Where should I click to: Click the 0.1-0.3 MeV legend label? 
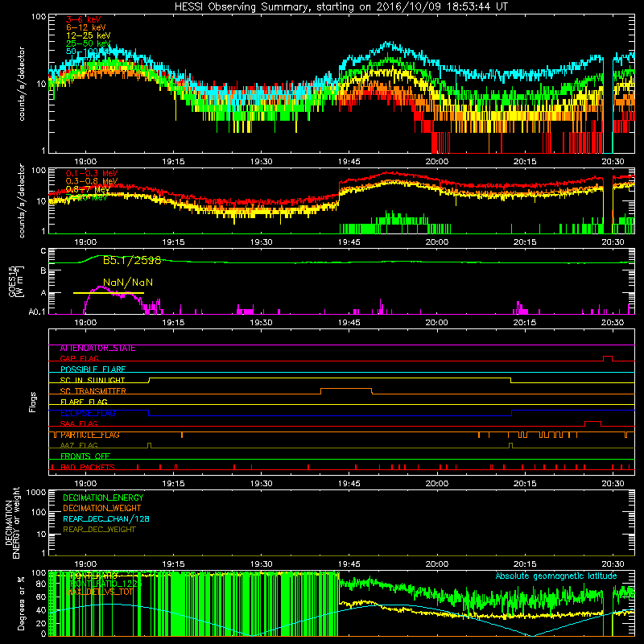[x=92, y=173]
